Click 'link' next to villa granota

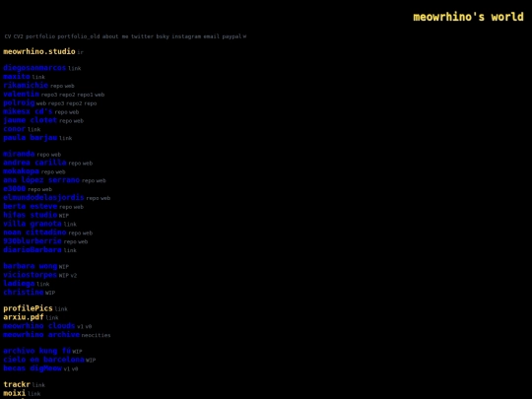coord(70,225)
